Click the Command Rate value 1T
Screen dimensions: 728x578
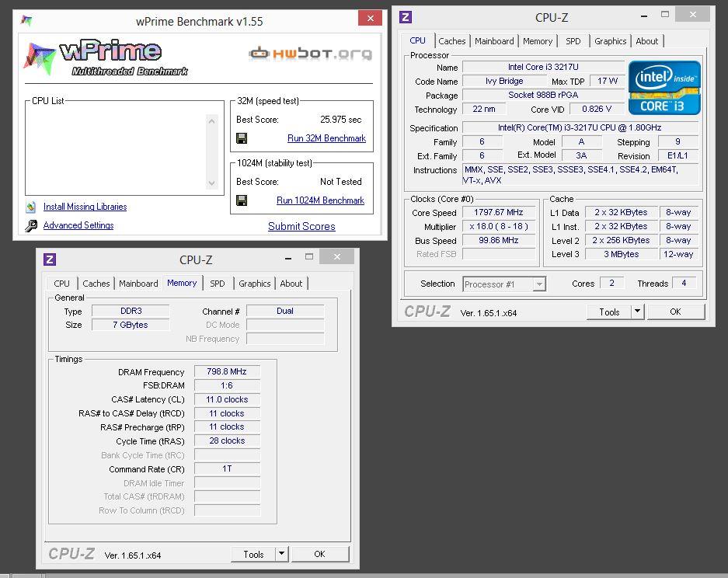(x=227, y=469)
